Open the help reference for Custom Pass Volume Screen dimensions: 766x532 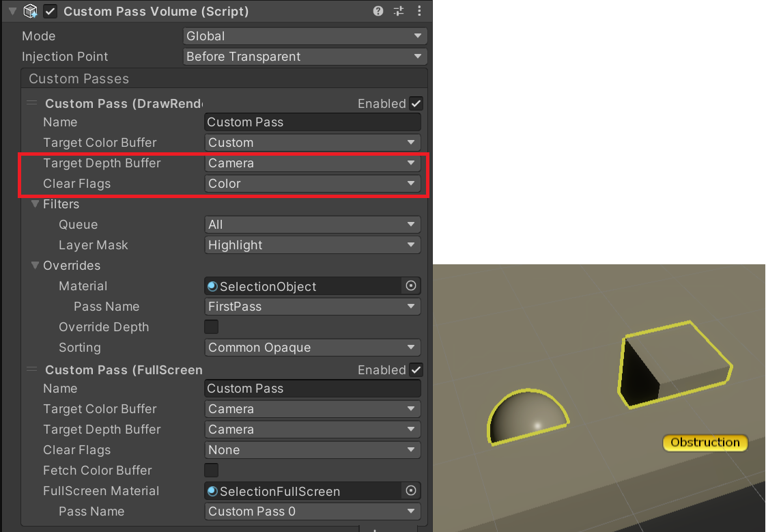(x=378, y=11)
